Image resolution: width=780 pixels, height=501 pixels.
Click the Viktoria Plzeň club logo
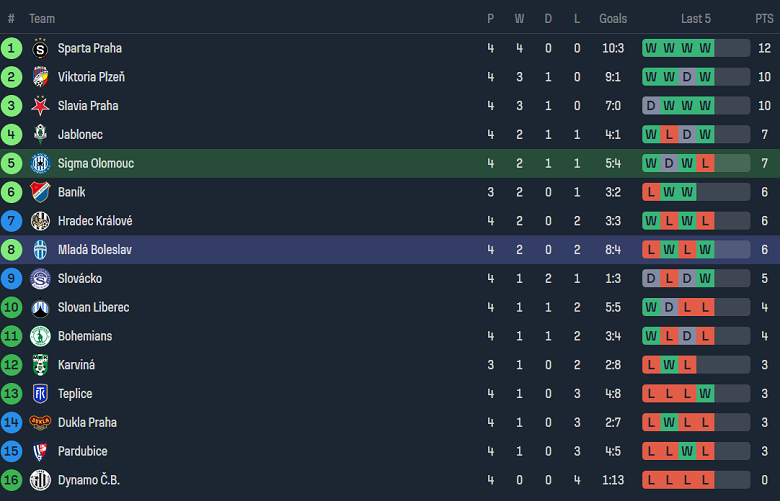point(40,77)
